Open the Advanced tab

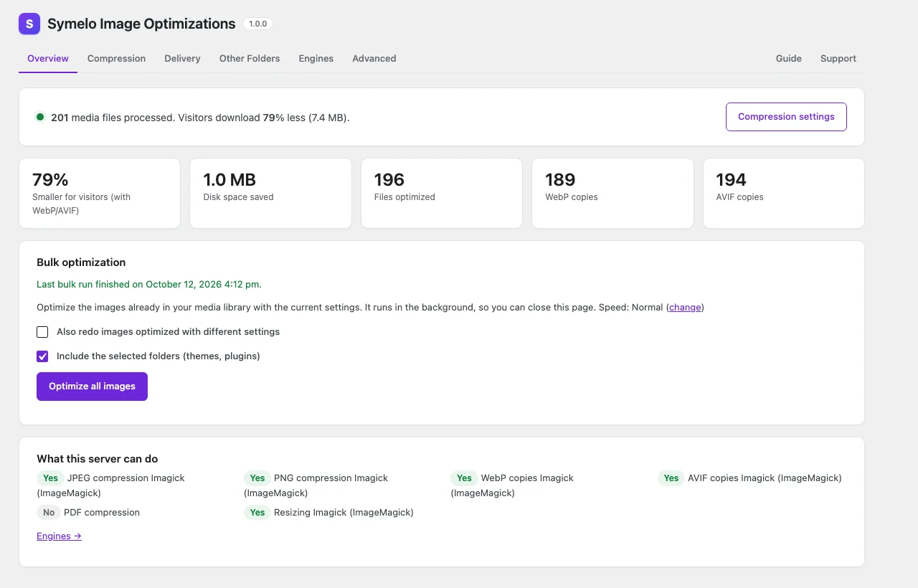click(x=374, y=59)
